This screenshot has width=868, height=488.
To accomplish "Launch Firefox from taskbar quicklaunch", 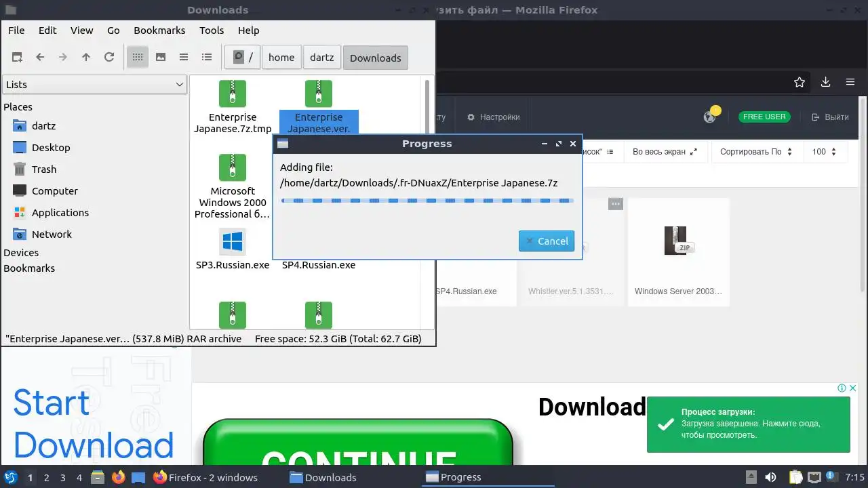I will point(119,477).
